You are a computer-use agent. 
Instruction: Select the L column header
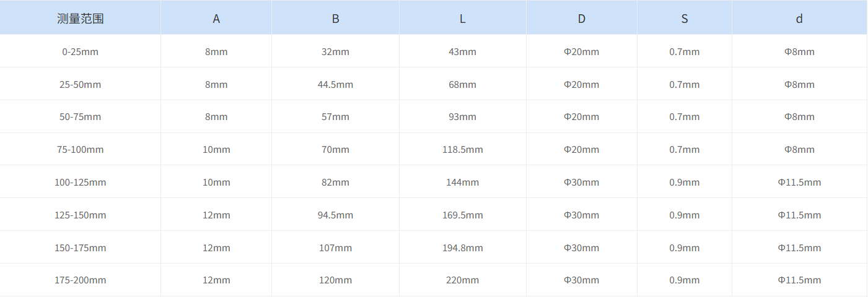click(x=462, y=19)
